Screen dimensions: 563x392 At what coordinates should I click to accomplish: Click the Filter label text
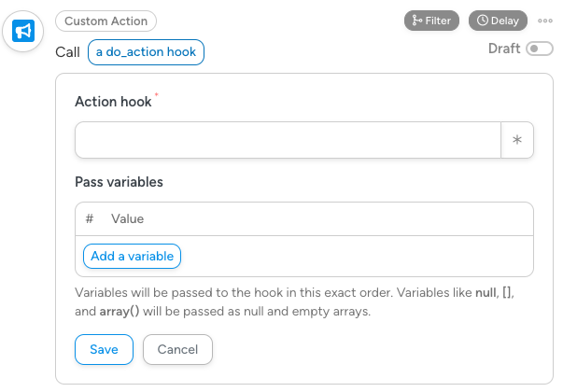tap(438, 21)
